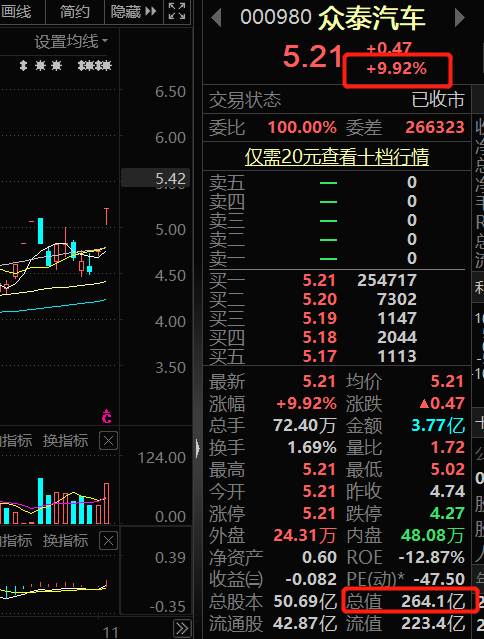Click 净资产 0.60 value

coord(319,557)
